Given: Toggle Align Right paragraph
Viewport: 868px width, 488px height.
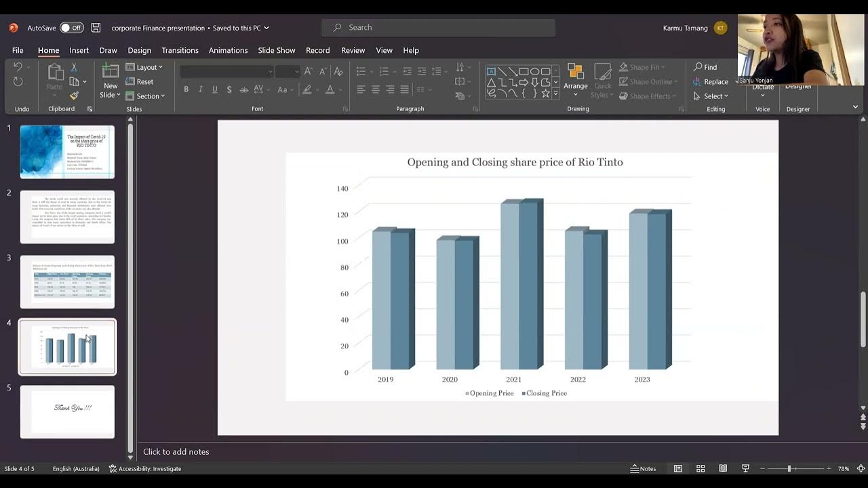Looking at the screenshot, I should pos(390,89).
